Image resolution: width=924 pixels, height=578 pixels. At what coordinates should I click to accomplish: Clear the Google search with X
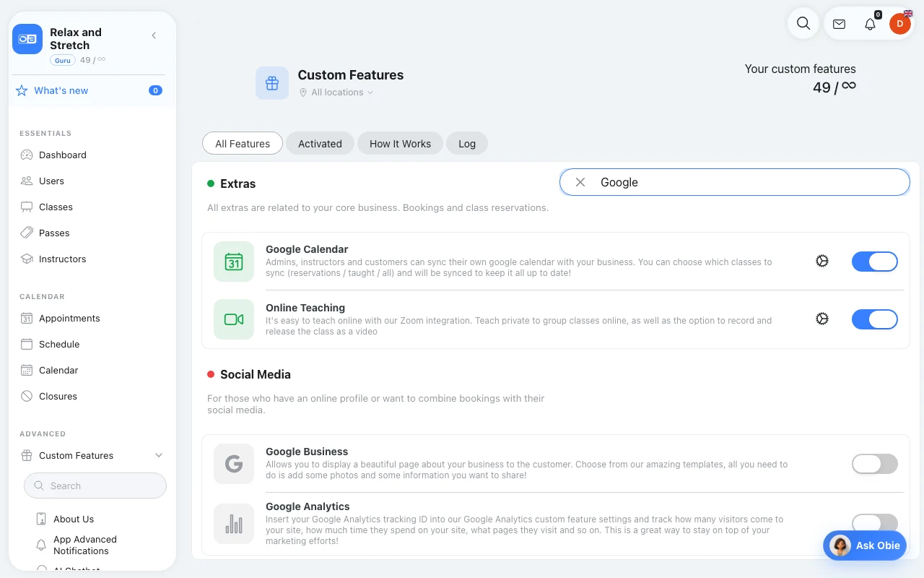coord(580,182)
